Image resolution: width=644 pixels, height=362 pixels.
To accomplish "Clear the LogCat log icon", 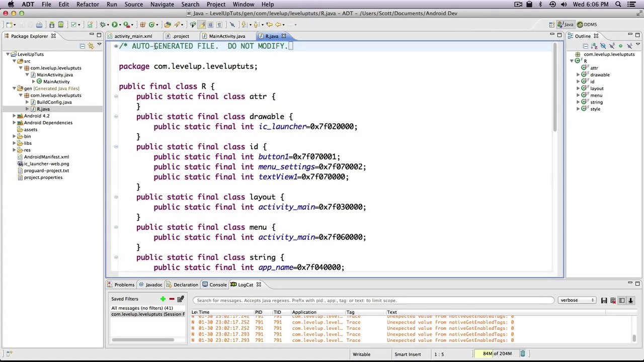I will (613, 300).
